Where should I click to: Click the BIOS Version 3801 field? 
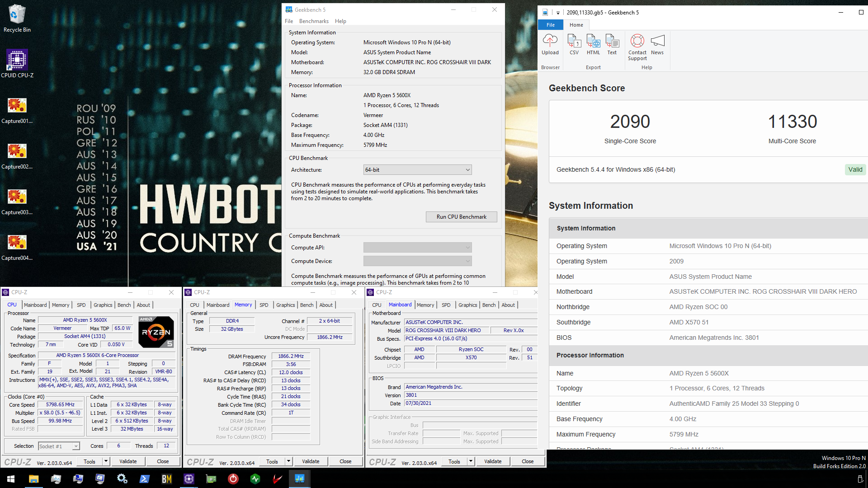coord(471,395)
